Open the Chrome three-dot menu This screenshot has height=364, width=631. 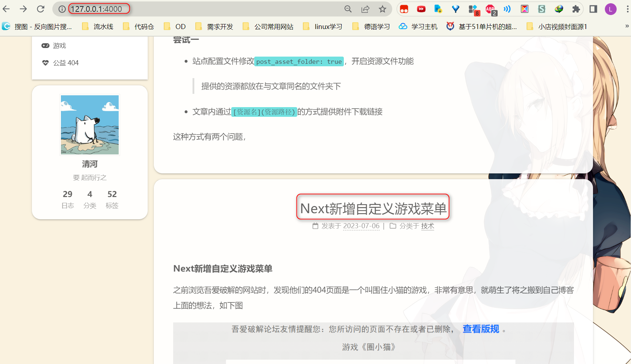coord(627,9)
